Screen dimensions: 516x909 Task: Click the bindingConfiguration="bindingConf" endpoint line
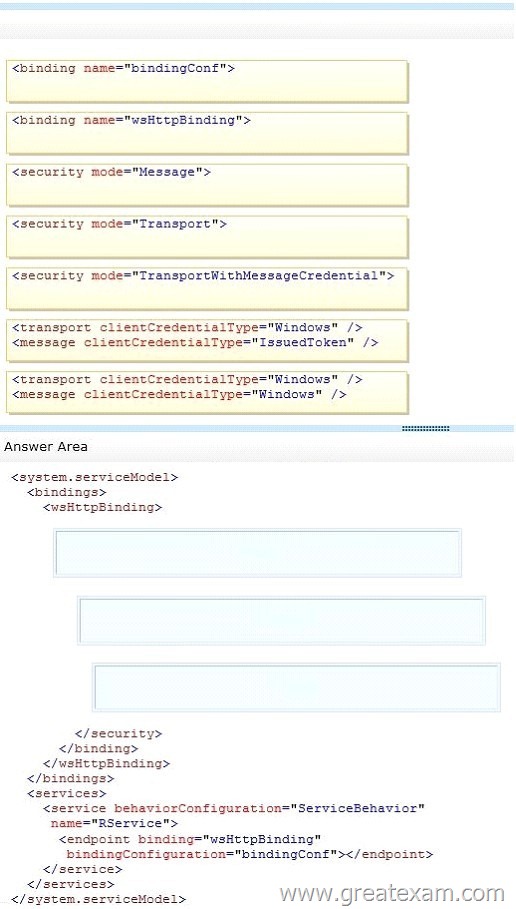(x=249, y=855)
